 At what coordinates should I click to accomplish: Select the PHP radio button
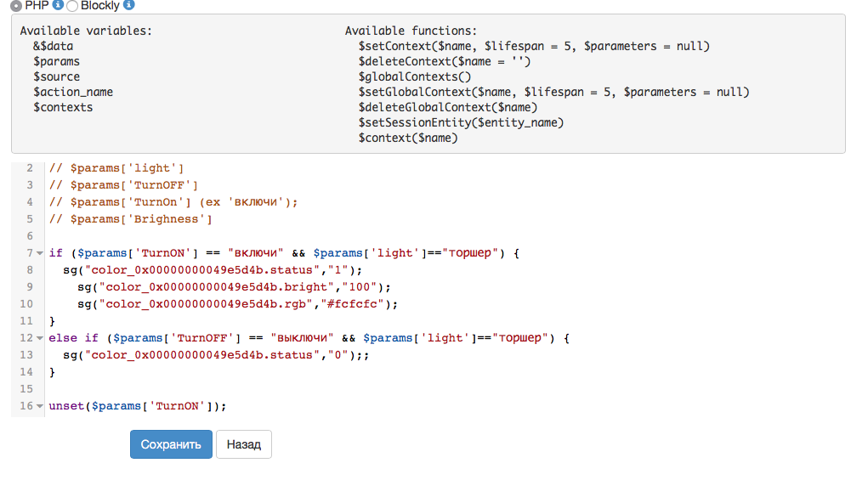(x=16, y=6)
